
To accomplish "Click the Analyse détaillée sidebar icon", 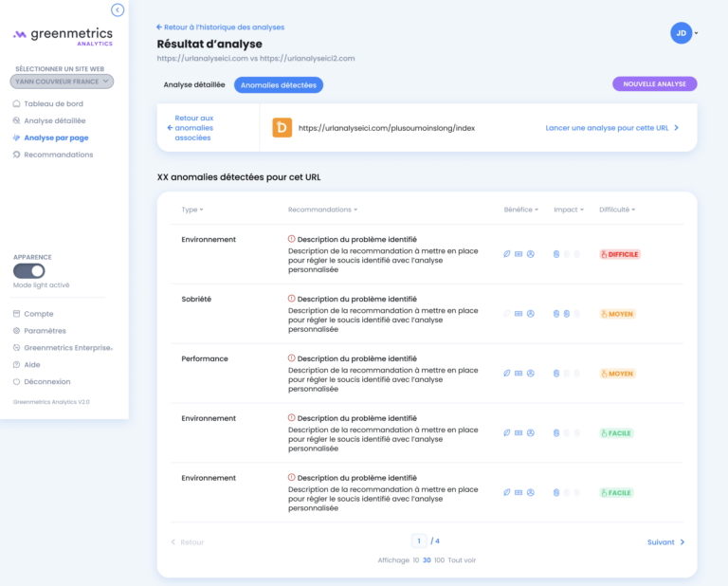I will [16, 120].
